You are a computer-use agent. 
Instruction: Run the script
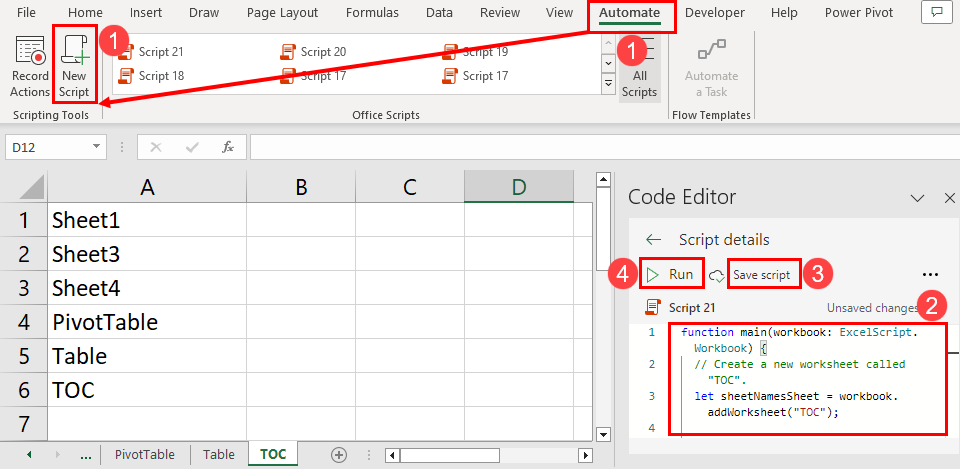pyautogui.click(x=670, y=275)
